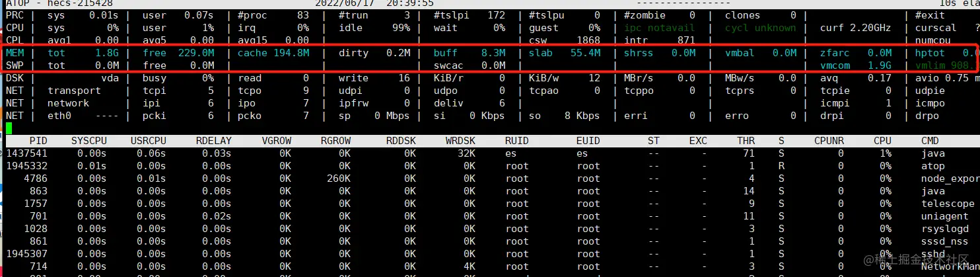The image size is (980, 277).
Task: Click the 'idle' label in CPU row
Action: [x=351, y=28]
